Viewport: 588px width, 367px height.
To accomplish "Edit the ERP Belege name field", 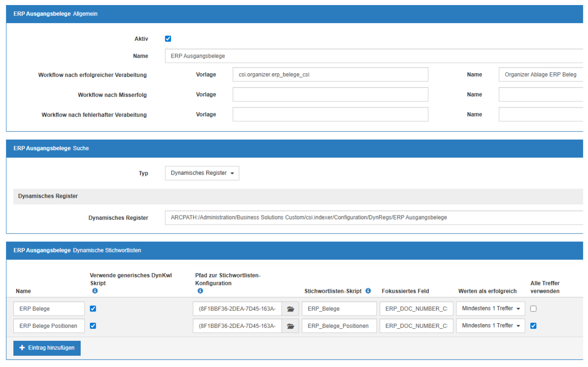I will click(x=49, y=309).
